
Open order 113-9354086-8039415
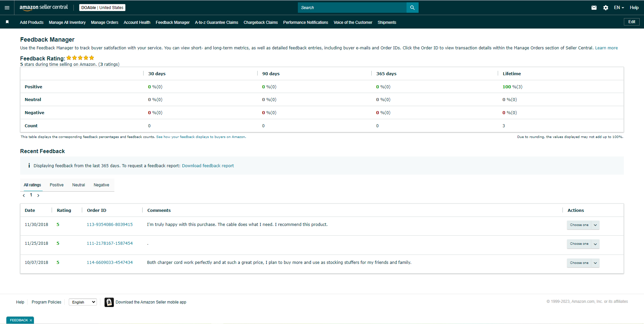click(110, 225)
